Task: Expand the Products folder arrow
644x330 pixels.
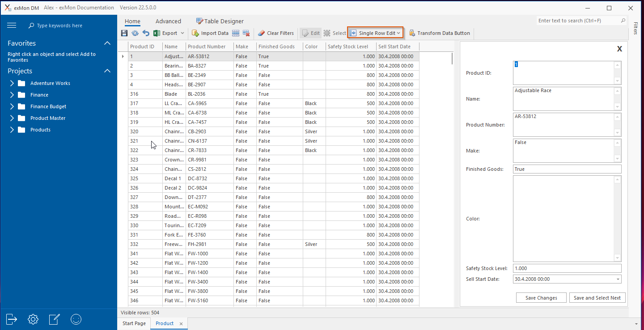Action: 12,130
